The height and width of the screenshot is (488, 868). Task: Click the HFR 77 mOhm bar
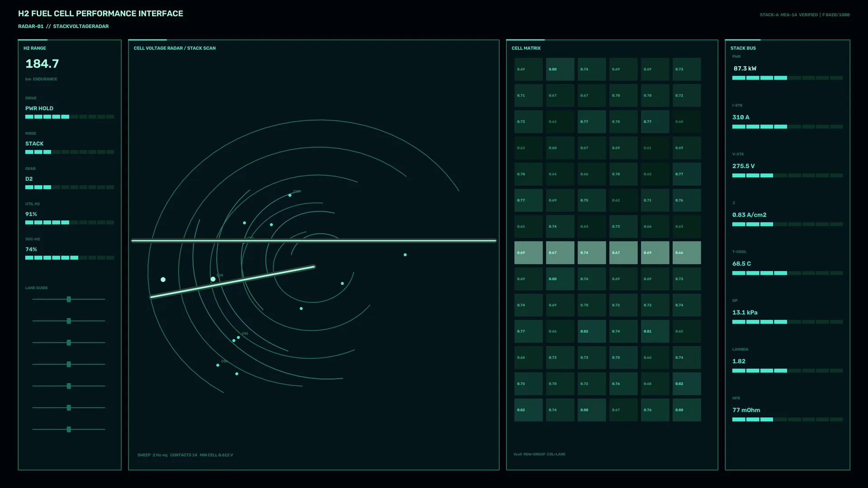click(788, 419)
